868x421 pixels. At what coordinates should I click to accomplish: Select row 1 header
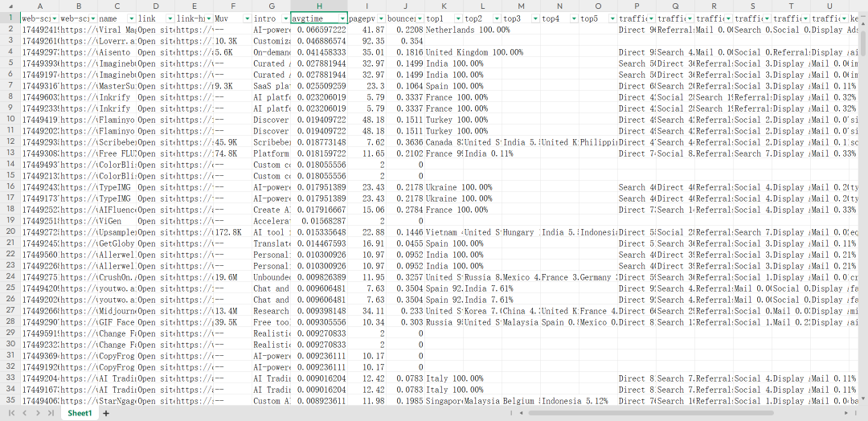click(x=10, y=18)
